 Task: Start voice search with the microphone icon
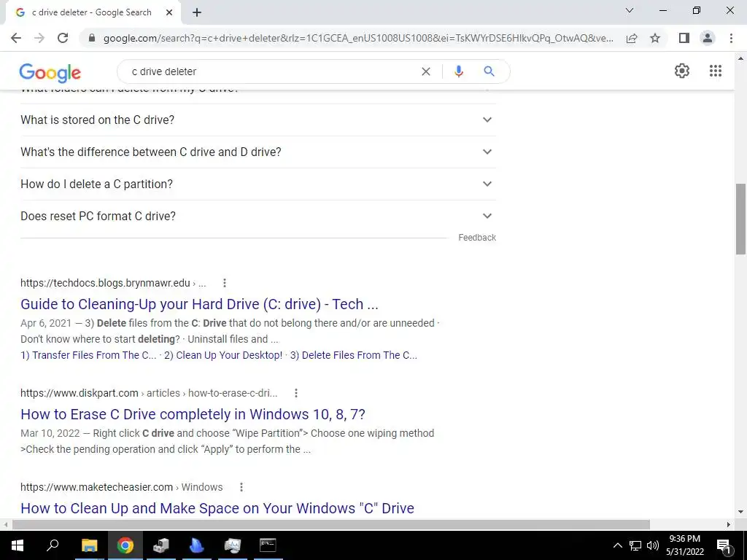[459, 71]
